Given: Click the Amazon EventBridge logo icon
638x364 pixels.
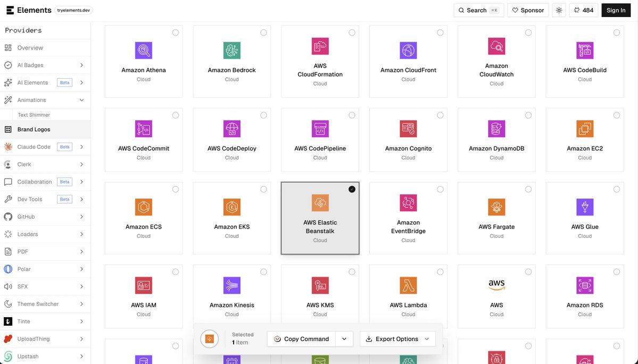Looking at the screenshot, I should click(x=408, y=203).
